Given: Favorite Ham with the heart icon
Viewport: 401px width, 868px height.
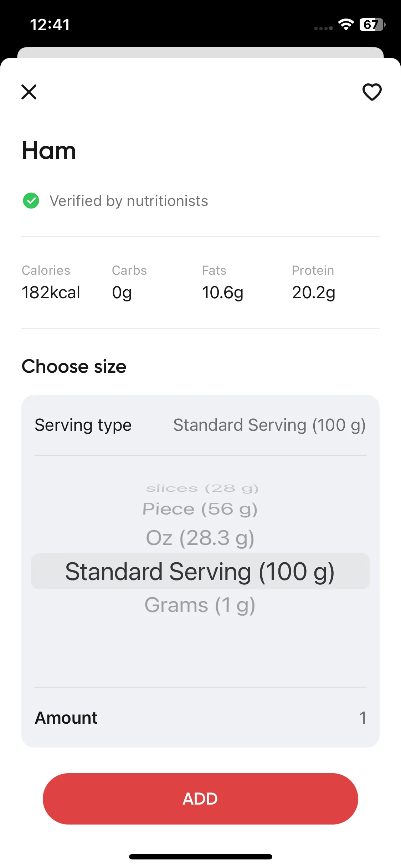Looking at the screenshot, I should [x=372, y=92].
